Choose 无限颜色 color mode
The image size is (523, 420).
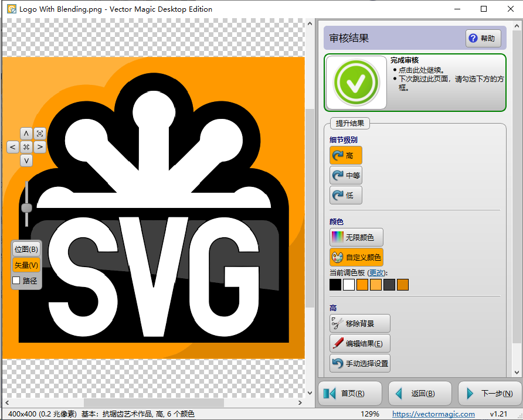[356, 237]
